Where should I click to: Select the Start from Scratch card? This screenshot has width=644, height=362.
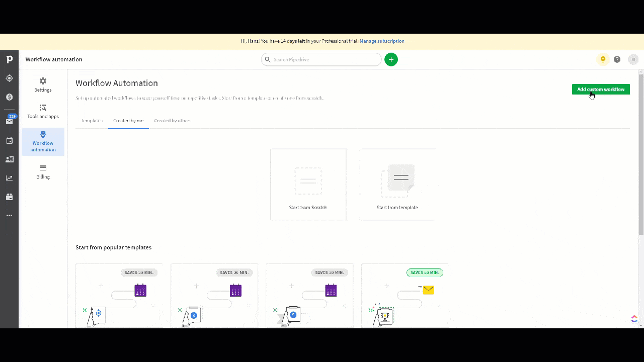pyautogui.click(x=308, y=185)
